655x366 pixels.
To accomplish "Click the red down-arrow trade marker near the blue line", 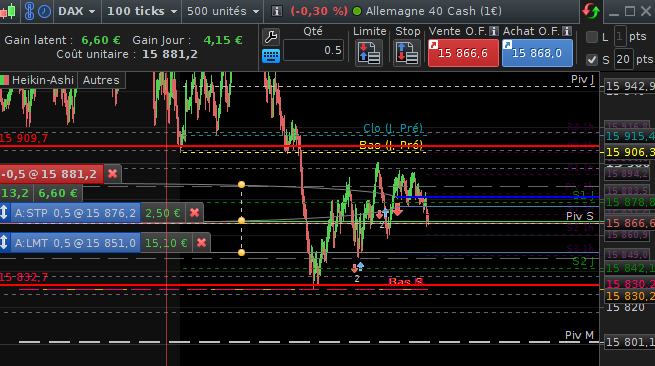I will point(398,210).
